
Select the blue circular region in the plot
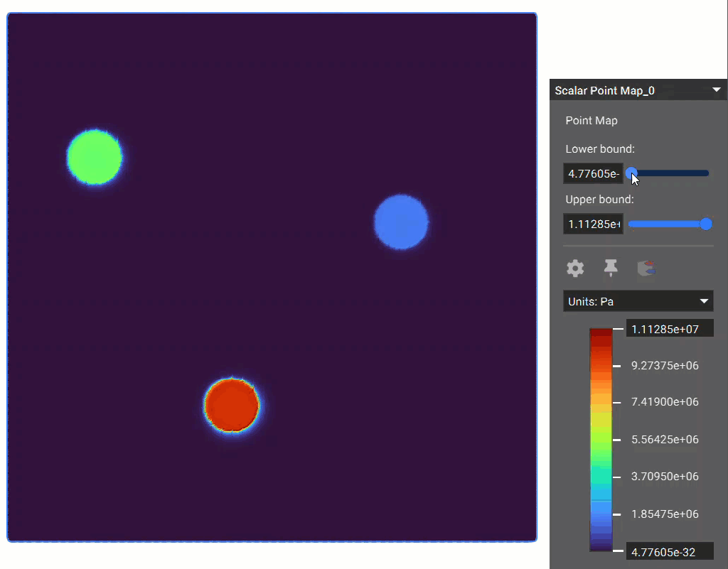[402, 222]
